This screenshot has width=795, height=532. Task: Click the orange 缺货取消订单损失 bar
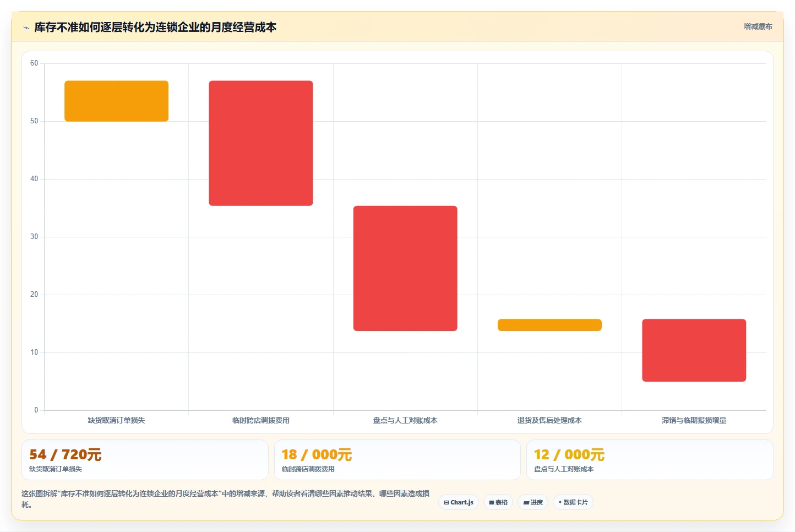pyautogui.click(x=116, y=101)
